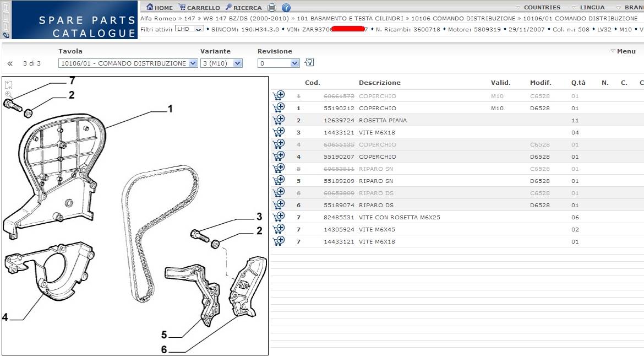
Task: Open 10106 COMANDO DISTRIBUZIONE breadcrumb
Action: [463, 19]
